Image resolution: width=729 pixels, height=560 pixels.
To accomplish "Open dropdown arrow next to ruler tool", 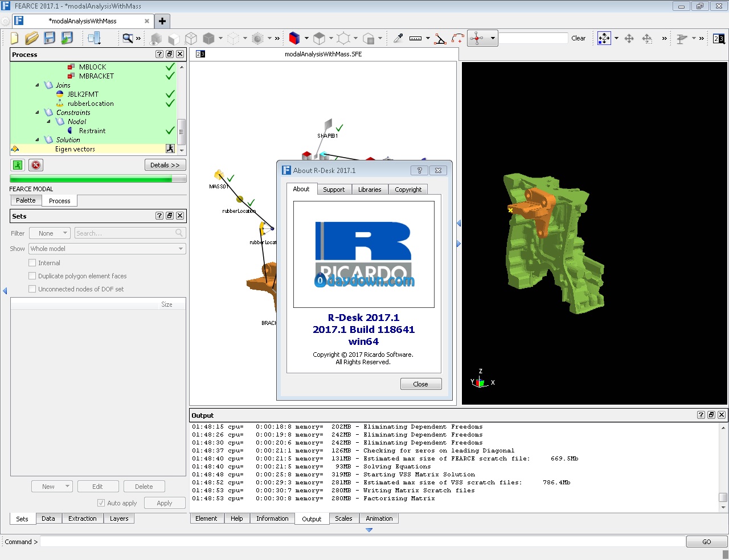I will (428, 38).
